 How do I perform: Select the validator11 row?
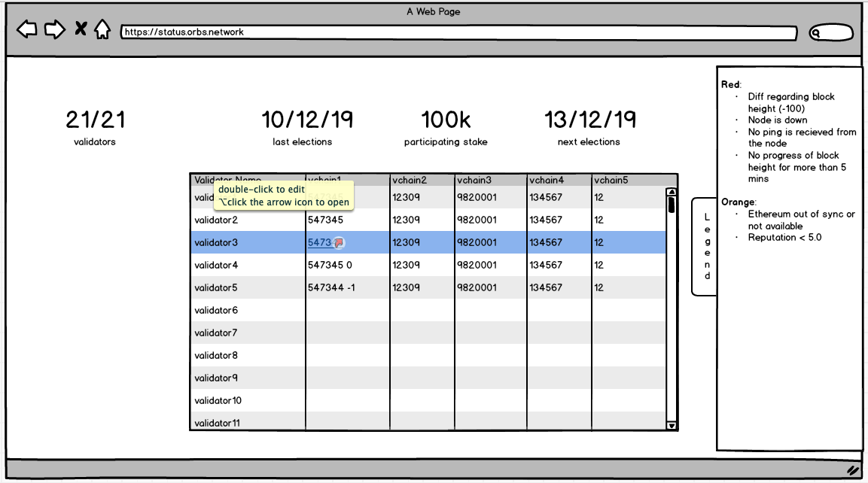click(x=428, y=421)
